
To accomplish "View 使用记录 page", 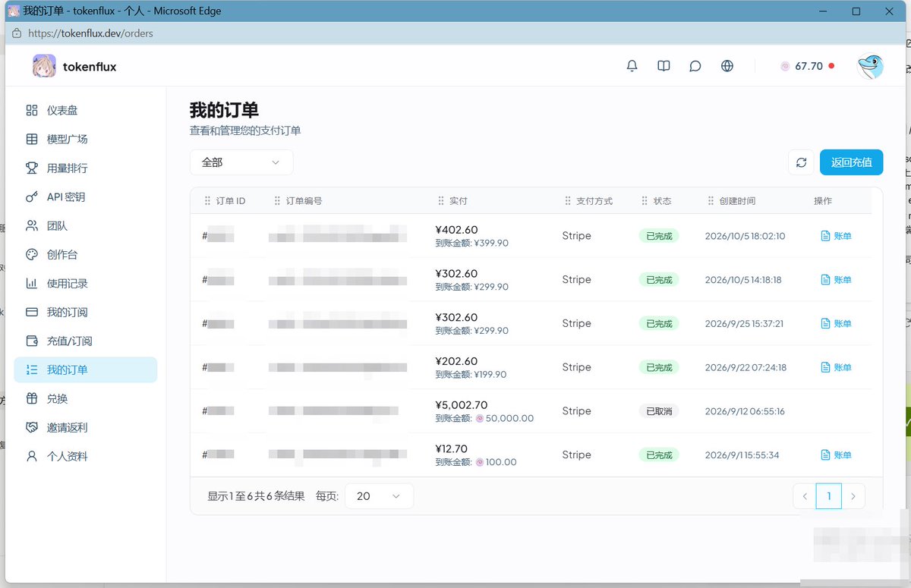I will (86, 283).
